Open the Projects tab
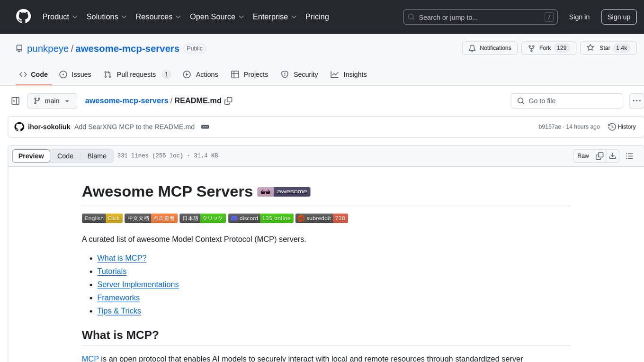 pyautogui.click(x=250, y=74)
